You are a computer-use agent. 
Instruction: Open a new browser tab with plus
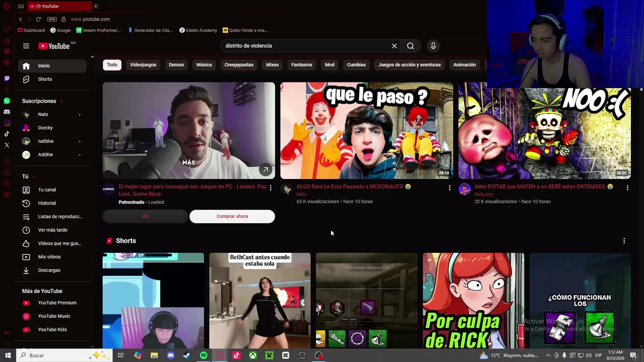coord(96,6)
